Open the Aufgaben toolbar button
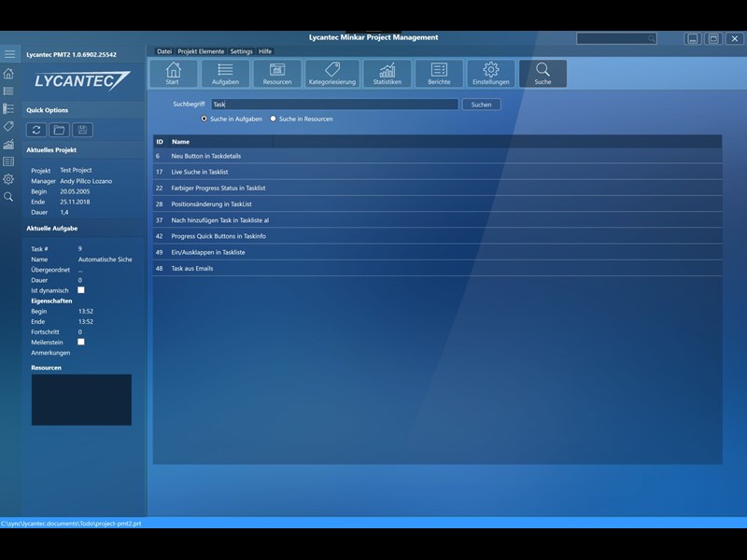Screen dimensions: 747x560 pyautogui.click(x=225, y=74)
